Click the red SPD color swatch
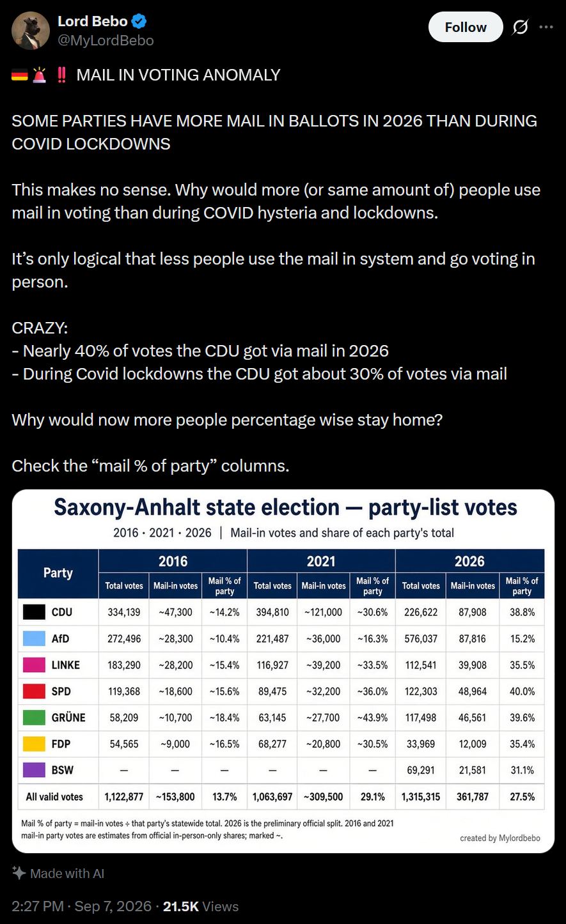The width and height of the screenshot is (566, 924). [x=34, y=691]
